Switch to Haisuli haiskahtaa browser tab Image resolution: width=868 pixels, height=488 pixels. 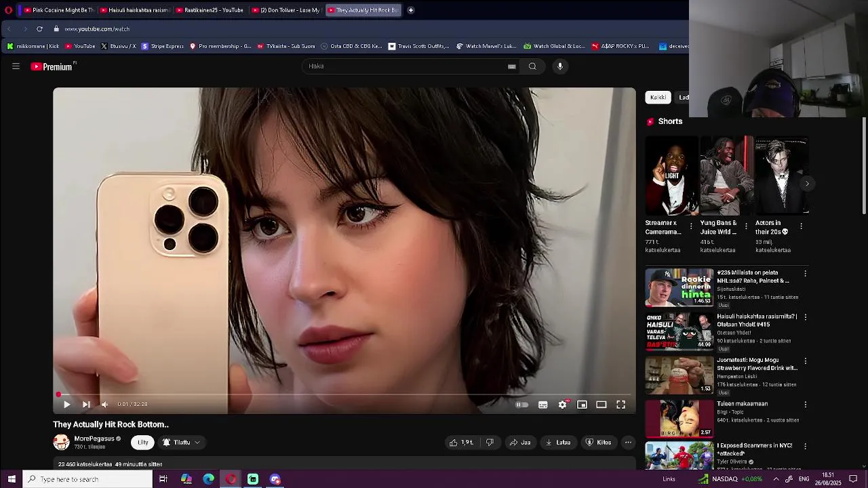point(134,10)
